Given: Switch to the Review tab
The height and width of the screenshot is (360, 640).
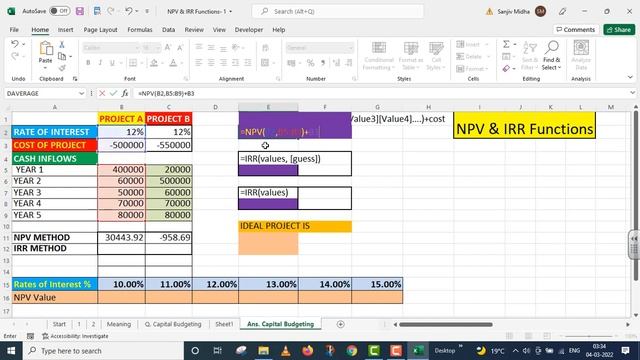Looking at the screenshot, I should pyautogui.click(x=194, y=30).
